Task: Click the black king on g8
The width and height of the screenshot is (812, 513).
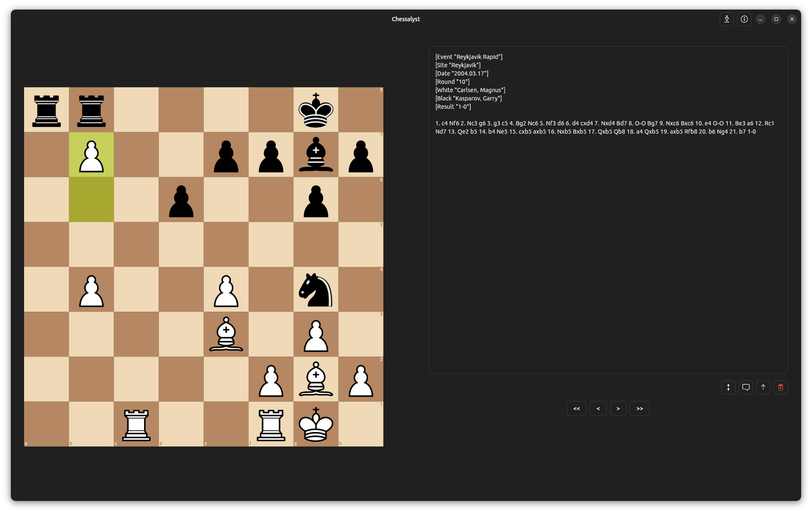Action: pos(316,110)
